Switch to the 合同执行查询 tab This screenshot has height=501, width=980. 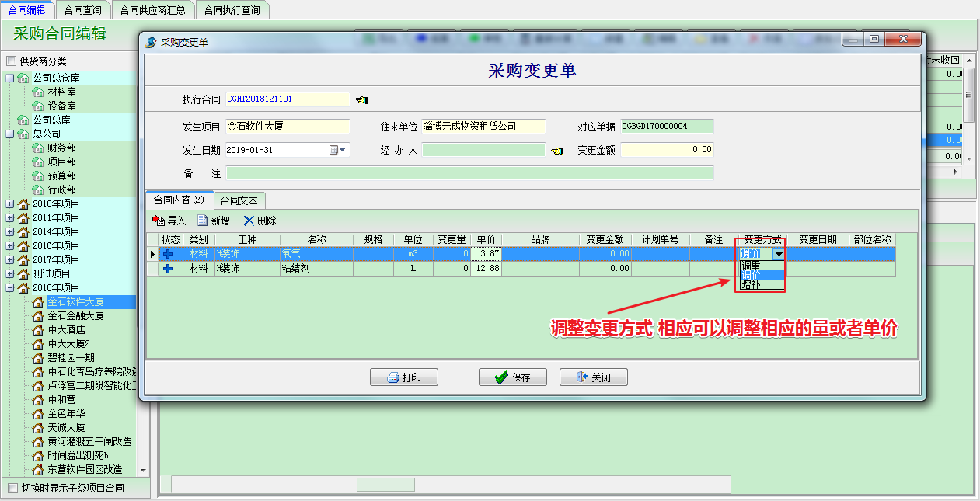(x=232, y=9)
